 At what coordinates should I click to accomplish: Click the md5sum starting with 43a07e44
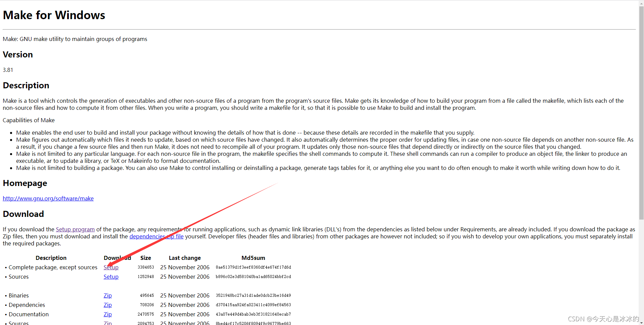pyautogui.click(x=253, y=314)
